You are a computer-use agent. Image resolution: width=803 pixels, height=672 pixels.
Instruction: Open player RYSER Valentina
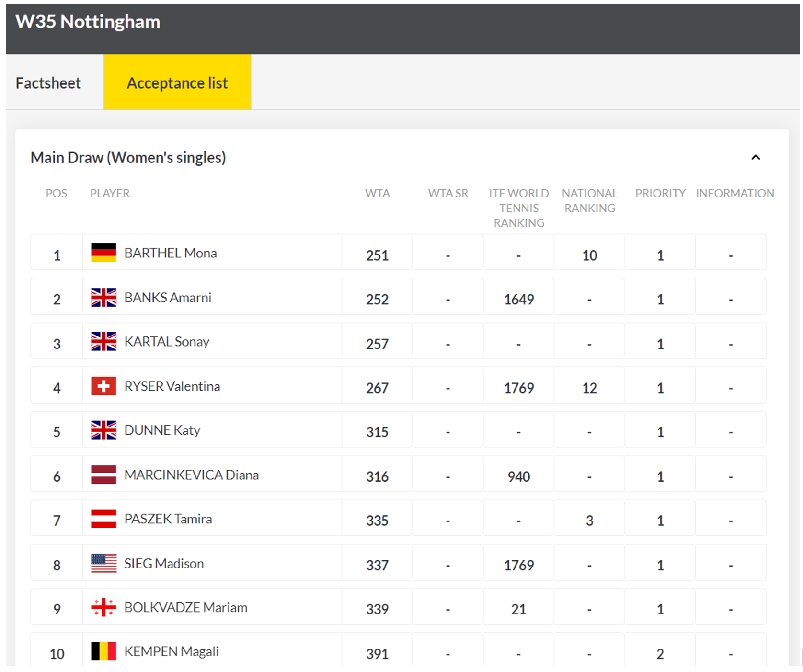click(x=172, y=386)
